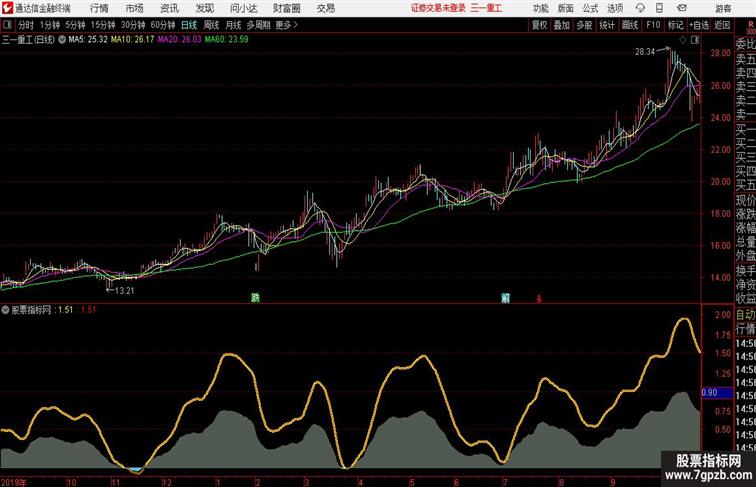756x487 pixels.
Task: Switch to the 月线 monthly tab
Action: (x=233, y=25)
